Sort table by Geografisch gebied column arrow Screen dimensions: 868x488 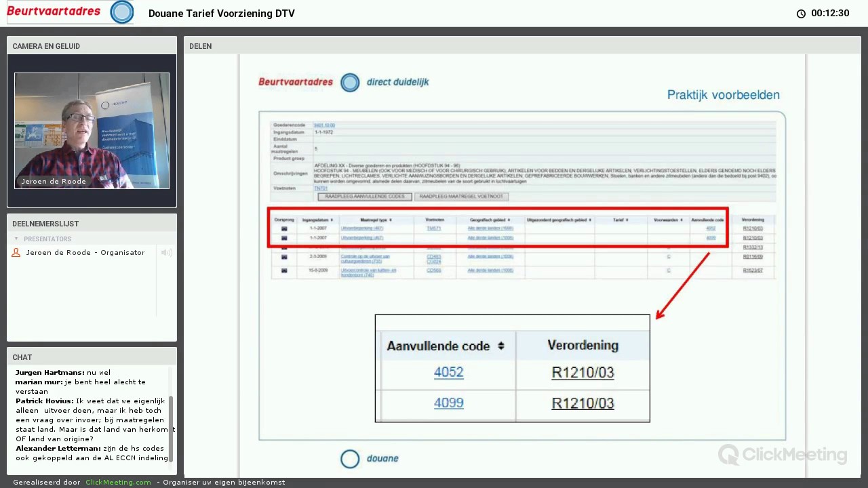(x=509, y=220)
